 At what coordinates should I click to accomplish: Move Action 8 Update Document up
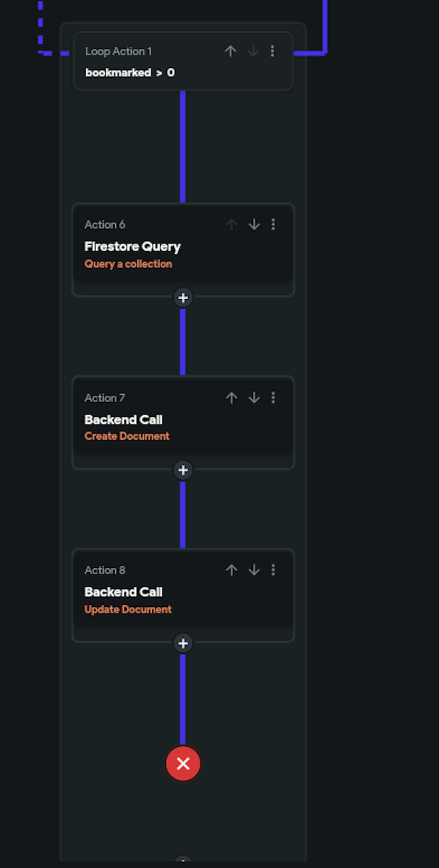point(231,570)
